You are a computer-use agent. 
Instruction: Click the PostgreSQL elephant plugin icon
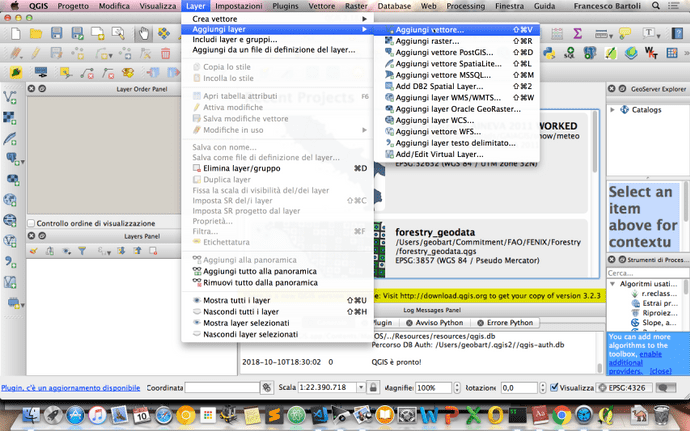coord(590,53)
